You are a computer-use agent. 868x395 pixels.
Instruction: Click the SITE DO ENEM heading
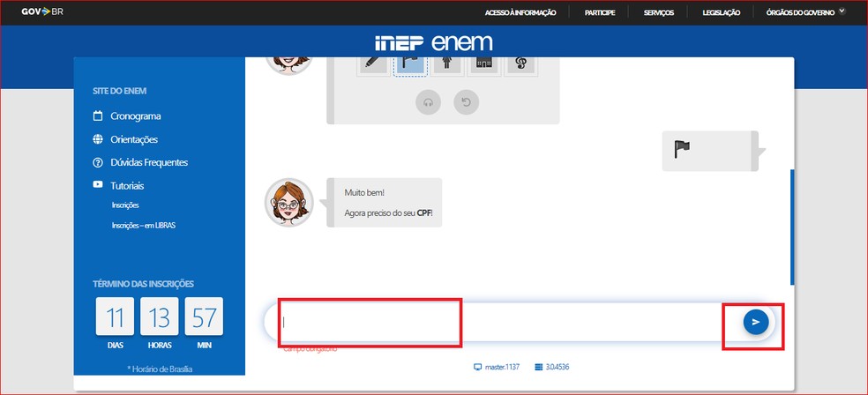tap(120, 92)
